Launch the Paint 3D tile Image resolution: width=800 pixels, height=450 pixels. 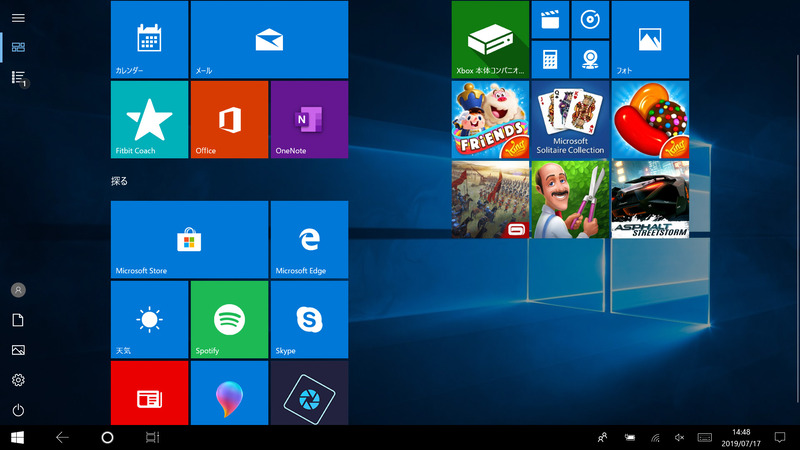230,393
